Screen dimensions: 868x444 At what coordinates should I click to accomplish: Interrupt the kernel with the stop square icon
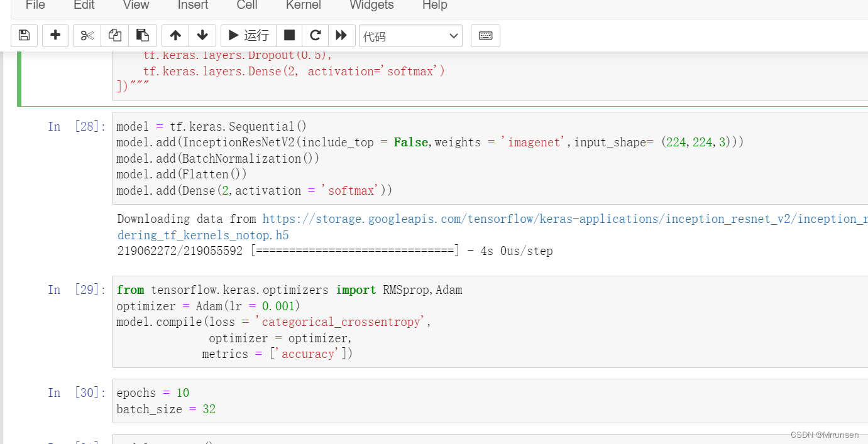pyautogui.click(x=289, y=36)
